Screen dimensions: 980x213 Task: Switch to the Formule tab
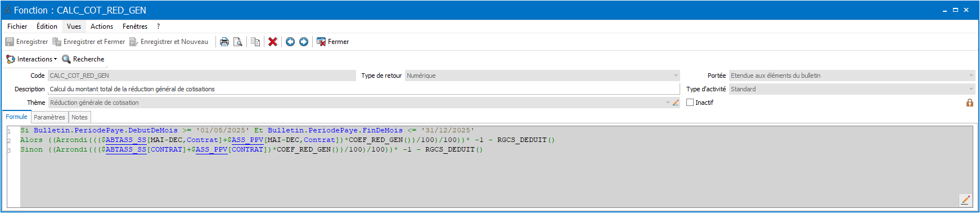(16, 117)
